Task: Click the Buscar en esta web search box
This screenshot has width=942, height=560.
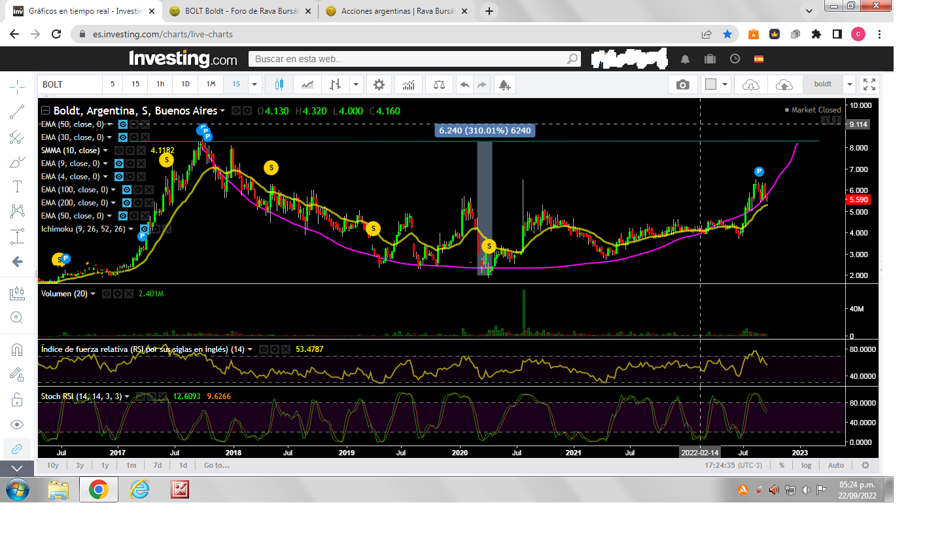Action: point(414,59)
